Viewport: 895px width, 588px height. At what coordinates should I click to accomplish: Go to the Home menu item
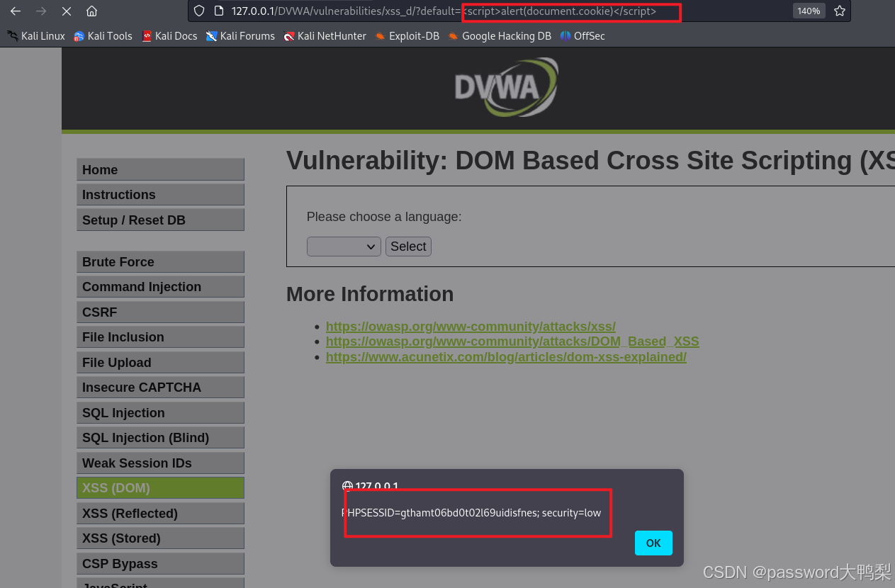click(160, 170)
